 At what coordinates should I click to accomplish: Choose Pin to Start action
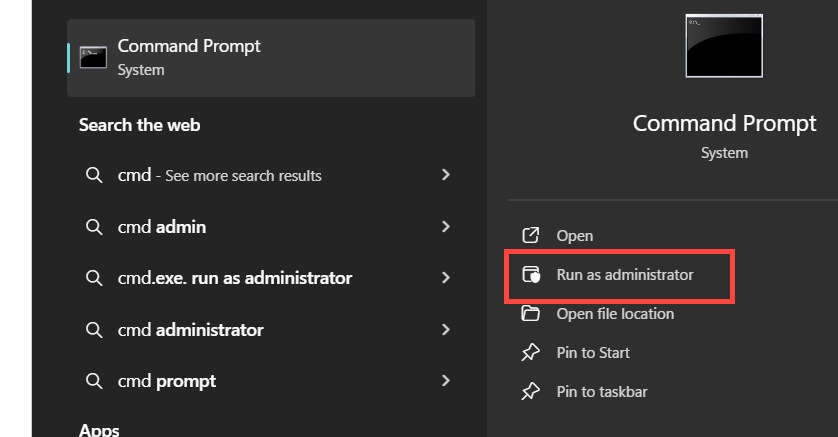593,353
